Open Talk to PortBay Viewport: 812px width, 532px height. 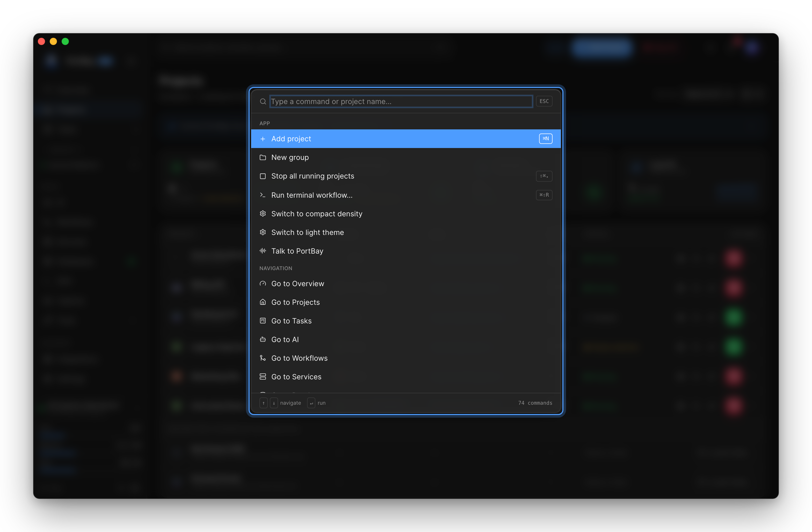(x=406, y=251)
